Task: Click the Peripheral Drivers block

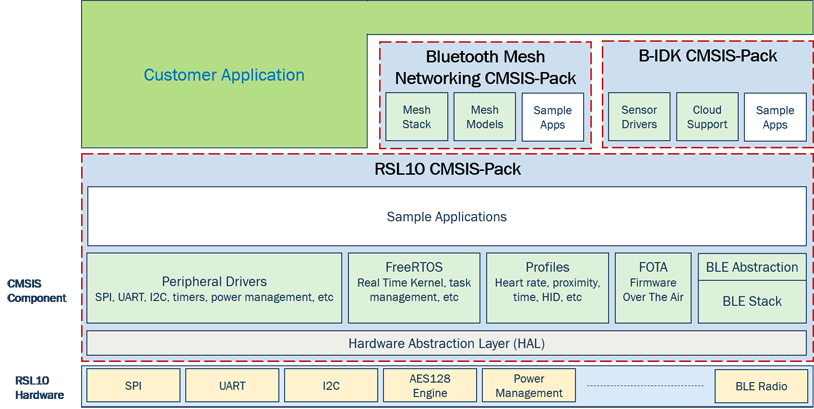Action: tap(214, 288)
